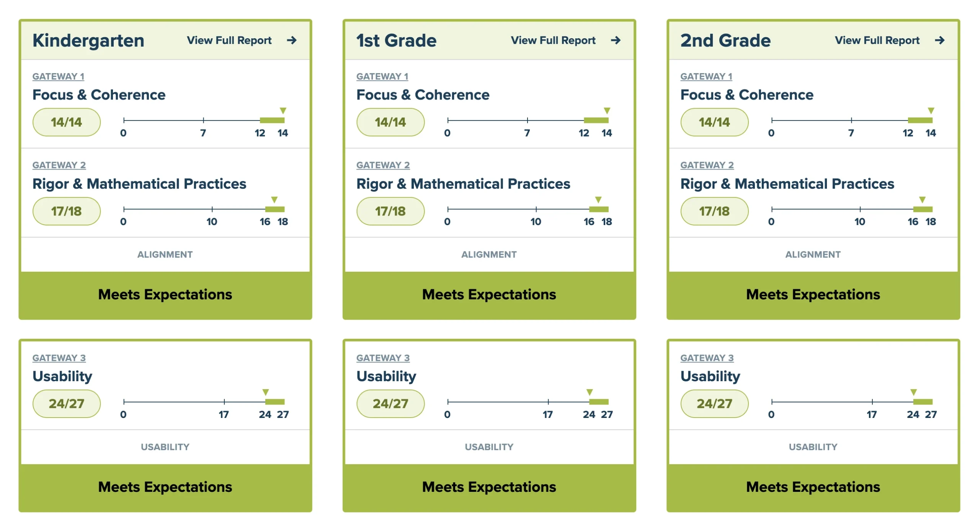The width and height of the screenshot is (980, 532).
Task: Select 1st Grade Gateway 3 link
Action: point(383,357)
